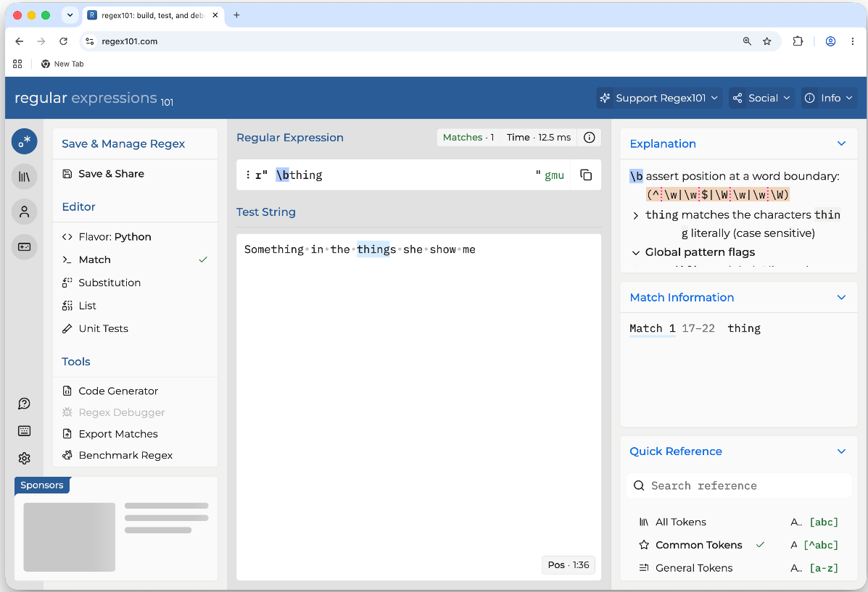Click the Save & Share disk icon
Viewport: 868px width, 592px height.
(x=67, y=174)
